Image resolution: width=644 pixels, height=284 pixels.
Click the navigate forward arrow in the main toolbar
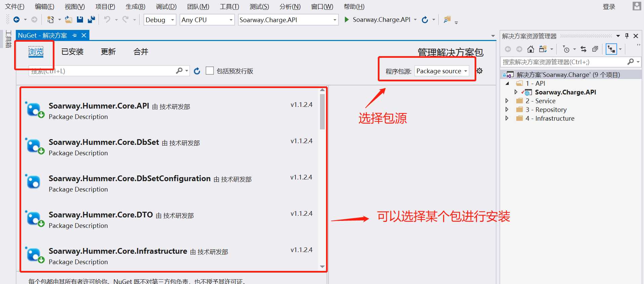[34, 19]
